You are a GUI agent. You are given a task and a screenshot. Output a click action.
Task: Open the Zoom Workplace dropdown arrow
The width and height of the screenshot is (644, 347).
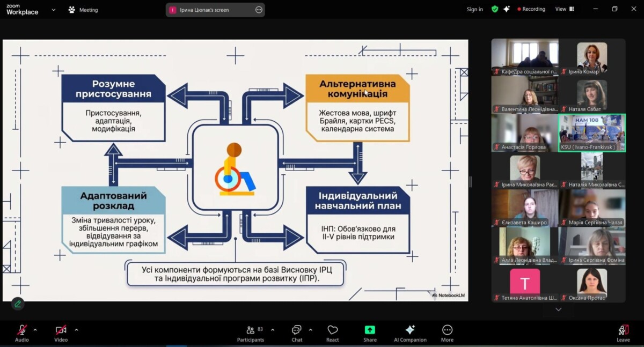[x=54, y=10]
